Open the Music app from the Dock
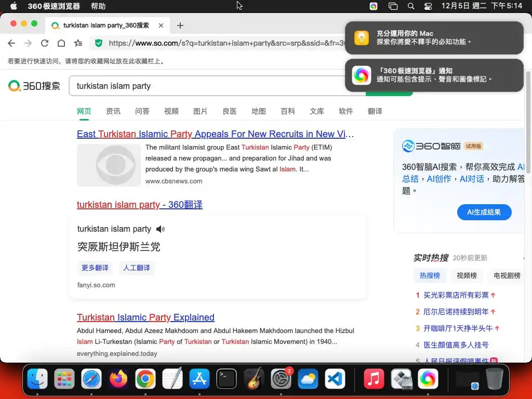 [x=374, y=379]
